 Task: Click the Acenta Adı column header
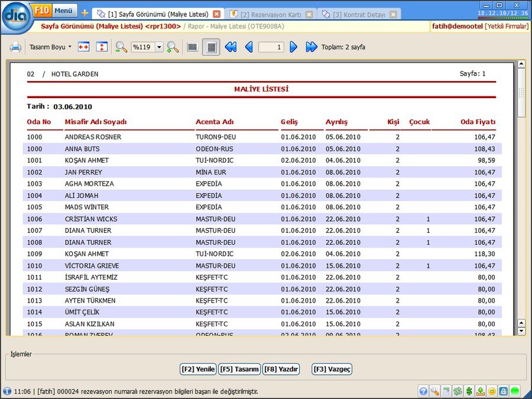215,122
